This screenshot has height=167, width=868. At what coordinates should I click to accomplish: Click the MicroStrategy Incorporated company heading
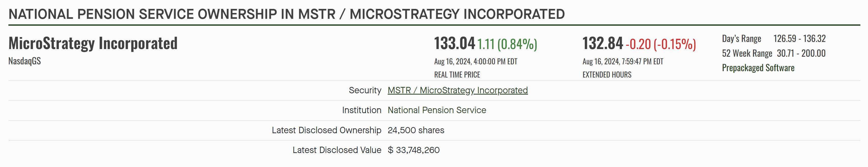click(x=93, y=43)
